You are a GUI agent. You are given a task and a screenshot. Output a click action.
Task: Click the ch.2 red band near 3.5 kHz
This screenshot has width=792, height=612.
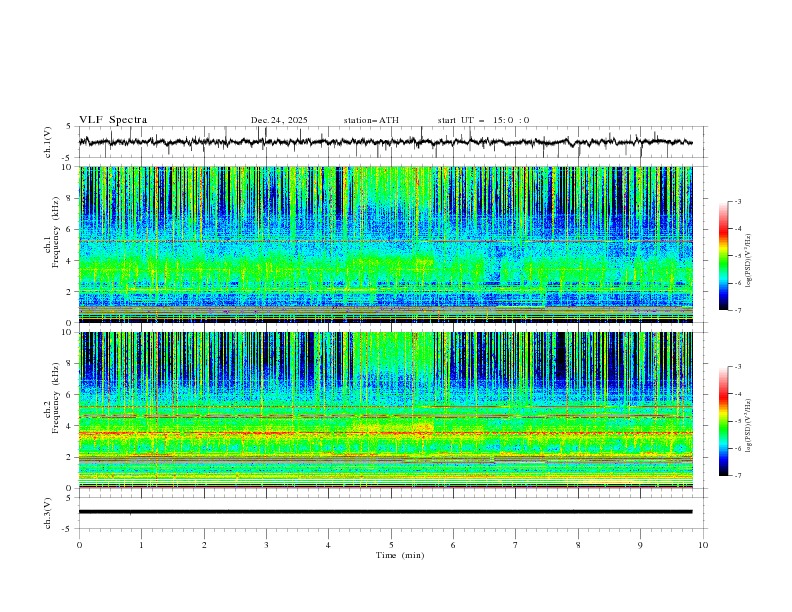[x=385, y=433]
